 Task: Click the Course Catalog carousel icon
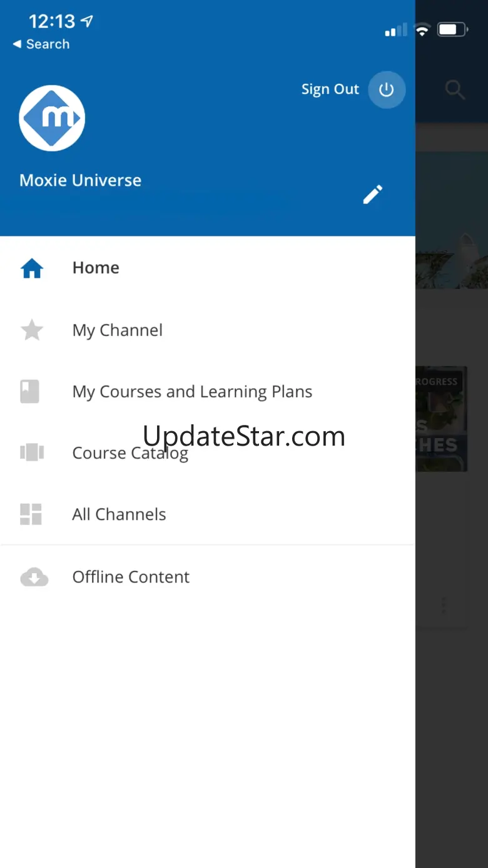pyautogui.click(x=32, y=452)
